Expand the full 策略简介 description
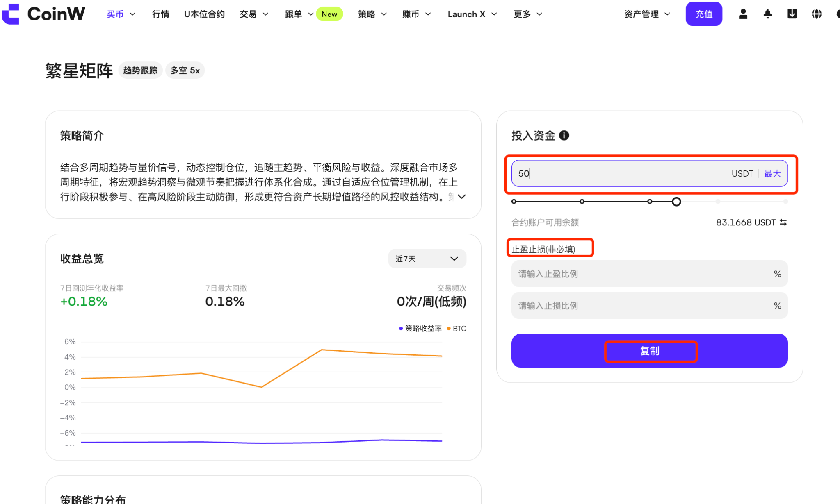The height and width of the screenshot is (504, 840). point(461,197)
